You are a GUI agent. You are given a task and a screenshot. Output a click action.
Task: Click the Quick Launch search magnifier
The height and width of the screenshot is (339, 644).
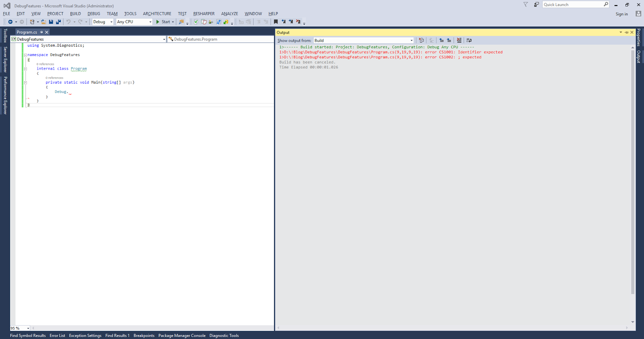606,4
